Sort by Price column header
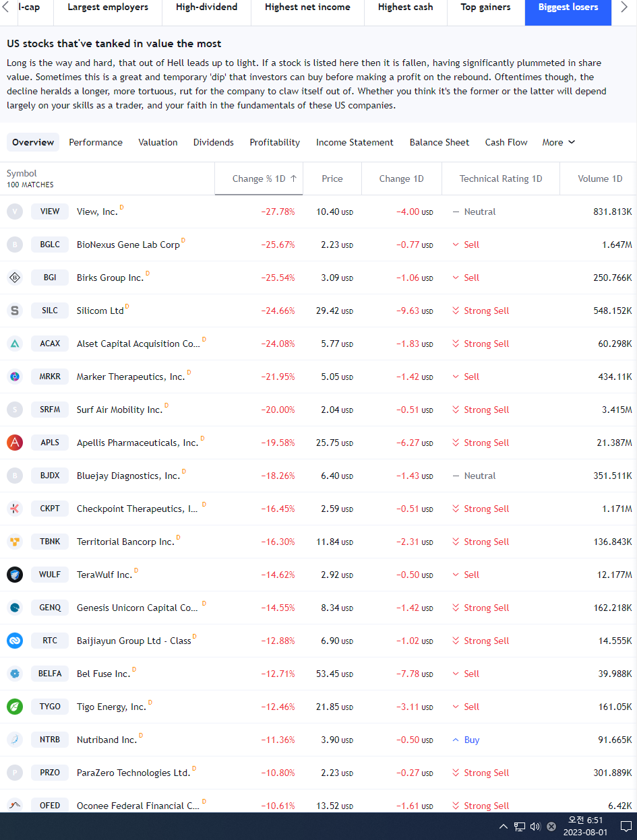637x840 pixels. pos(332,179)
